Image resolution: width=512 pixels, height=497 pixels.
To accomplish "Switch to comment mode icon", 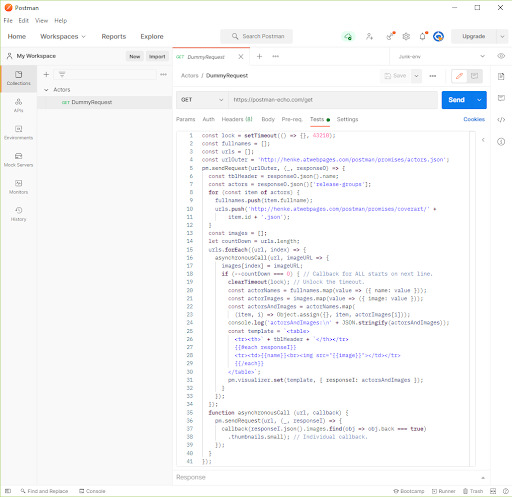I will [474, 76].
